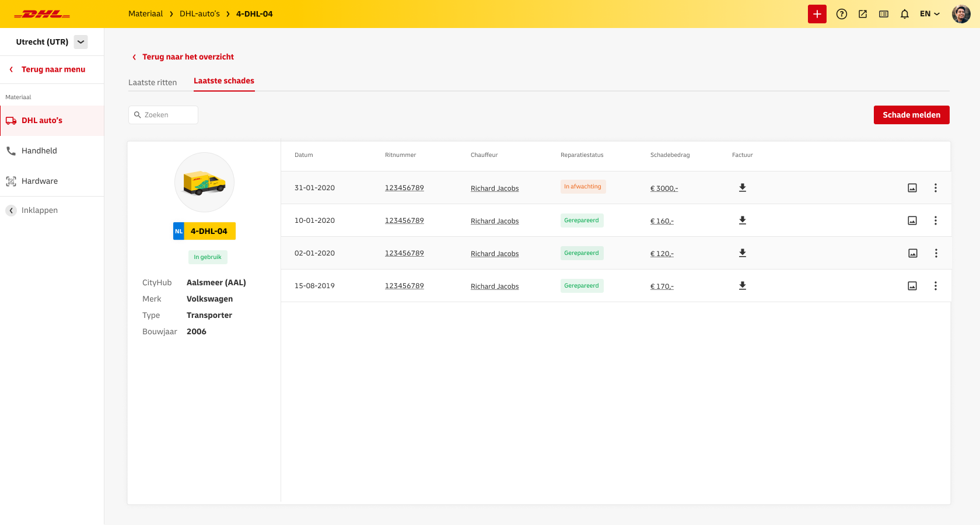Download invoice for 15-08-2019 damage
The image size is (980, 525).
(x=743, y=286)
